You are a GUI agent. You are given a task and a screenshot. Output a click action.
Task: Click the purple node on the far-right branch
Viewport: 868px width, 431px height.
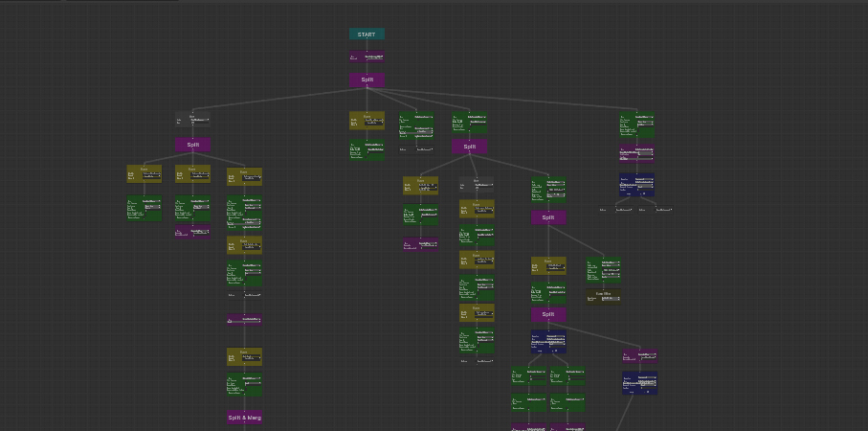(x=636, y=152)
